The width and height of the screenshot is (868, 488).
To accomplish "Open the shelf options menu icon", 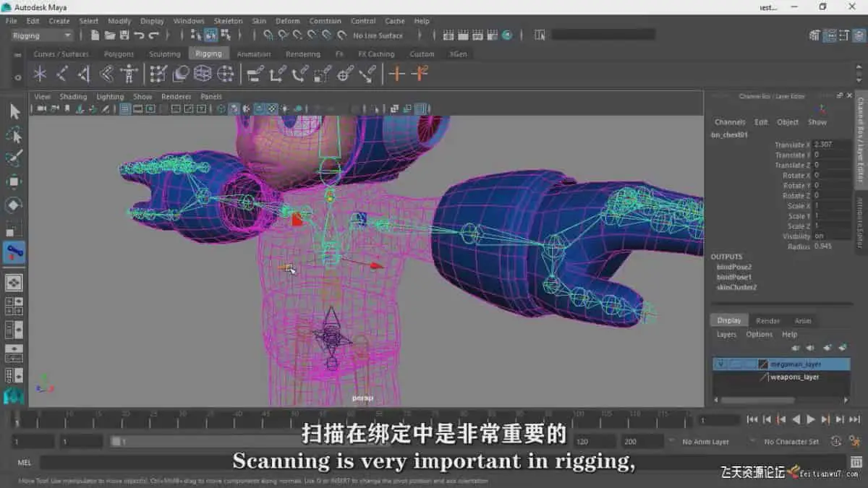I will point(17,77).
